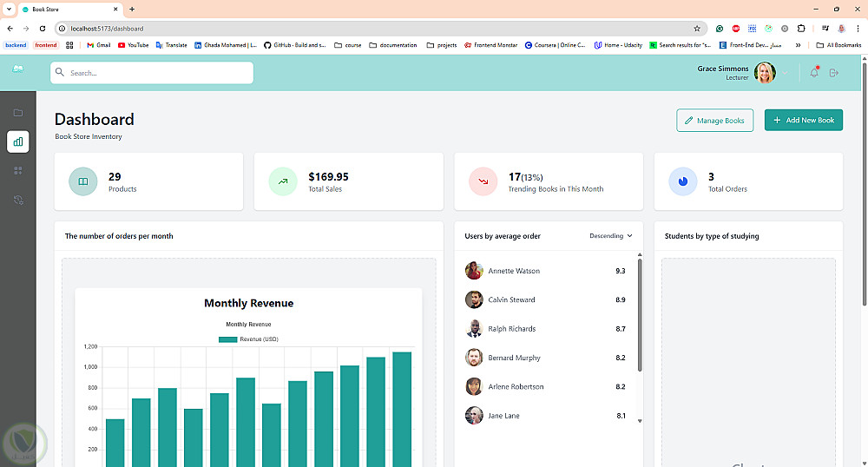Click the Manage Books button

714,120
